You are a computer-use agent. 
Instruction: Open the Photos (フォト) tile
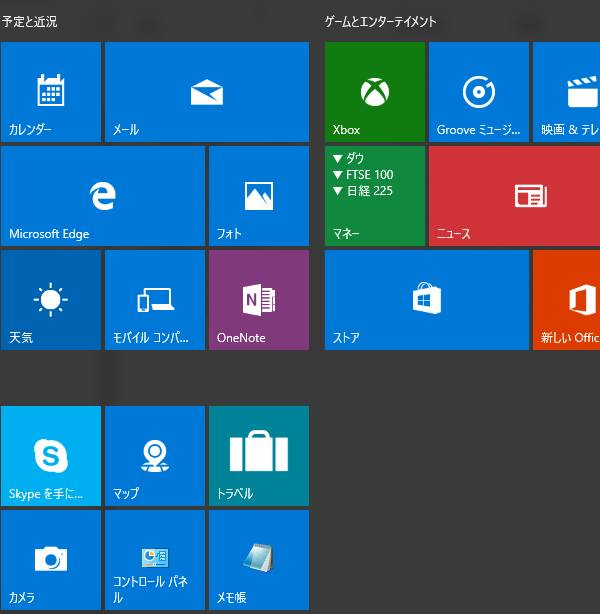(x=258, y=196)
